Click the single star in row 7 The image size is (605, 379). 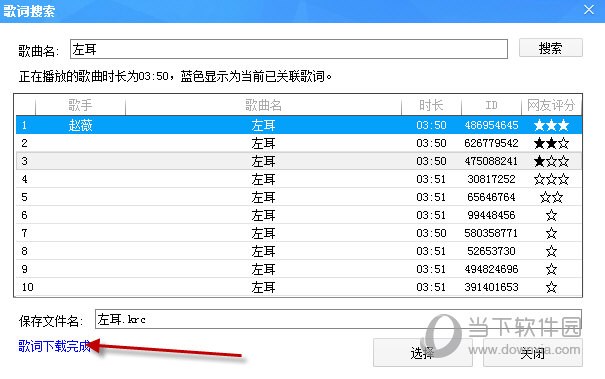pyautogui.click(x=551, y=233)
